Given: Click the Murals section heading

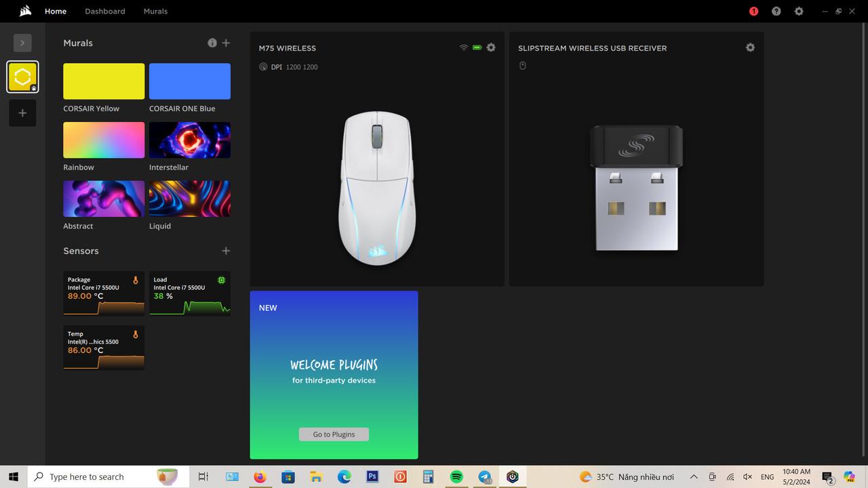Looking at the screenshot, I should [x=78, y=43].
